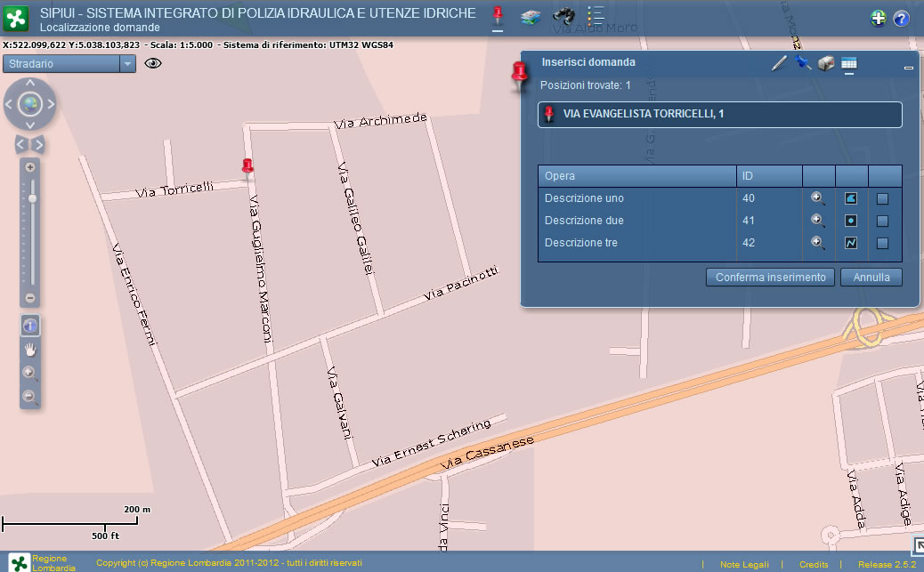Check the box for Descrizione due
This screenshot has height=572, width=924.
point(882,221)
